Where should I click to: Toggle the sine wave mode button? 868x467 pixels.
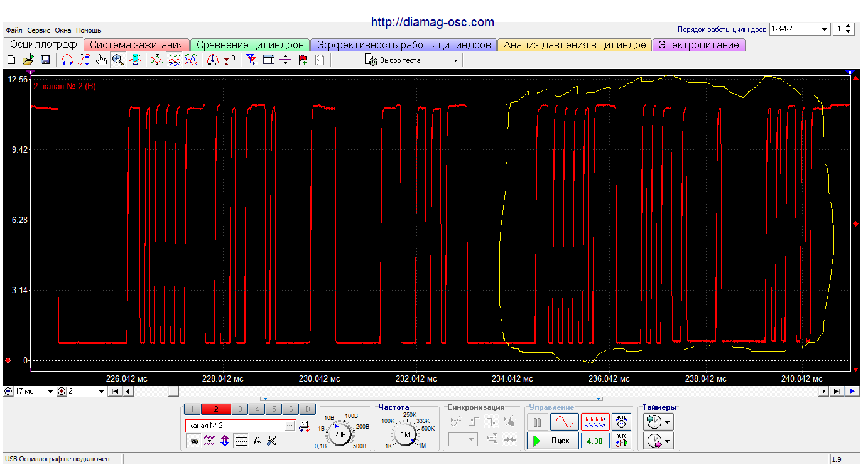pyautogui.click(x=565, y=421)
